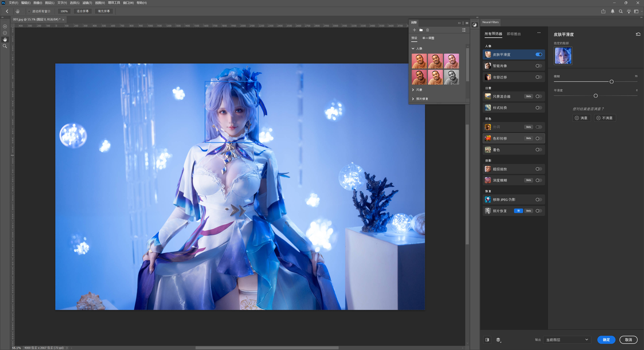This screenshot has height=350, width=644.
Task: Open the 调整 panel hamburger menu
Action: [x=467, y=23]
